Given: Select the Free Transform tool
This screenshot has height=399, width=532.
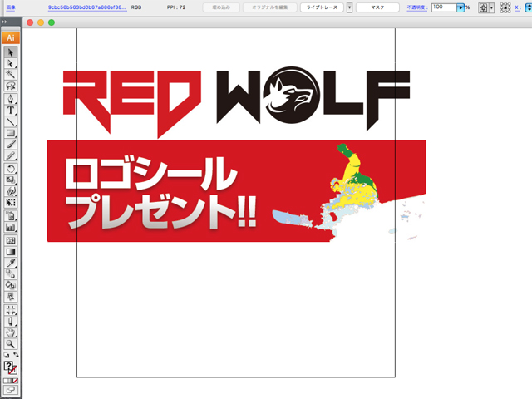Looking at the screenshot, I should 11,203.
